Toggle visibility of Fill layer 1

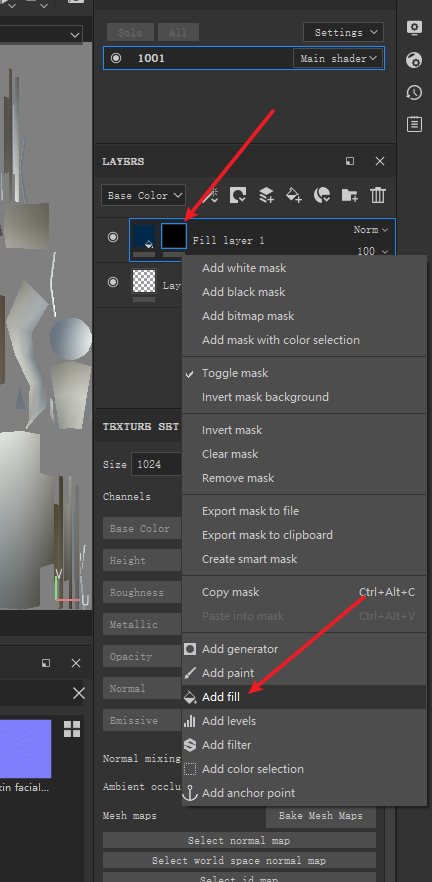(x=113, y=237)
